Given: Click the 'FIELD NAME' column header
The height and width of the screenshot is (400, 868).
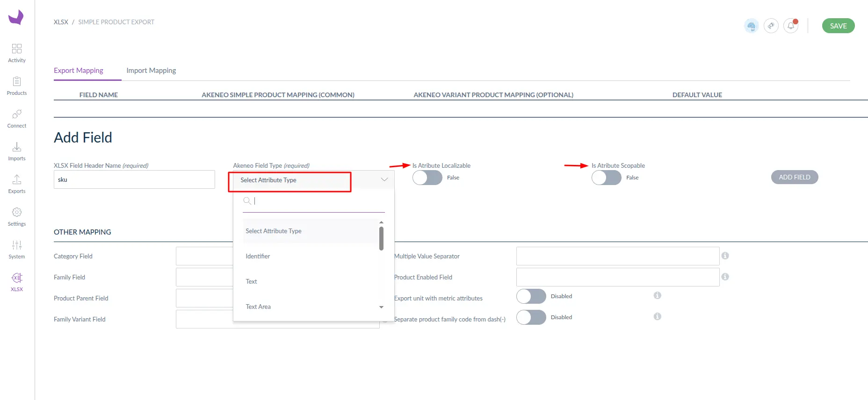Looking at the screenshot, I should (x=99, y=95).
